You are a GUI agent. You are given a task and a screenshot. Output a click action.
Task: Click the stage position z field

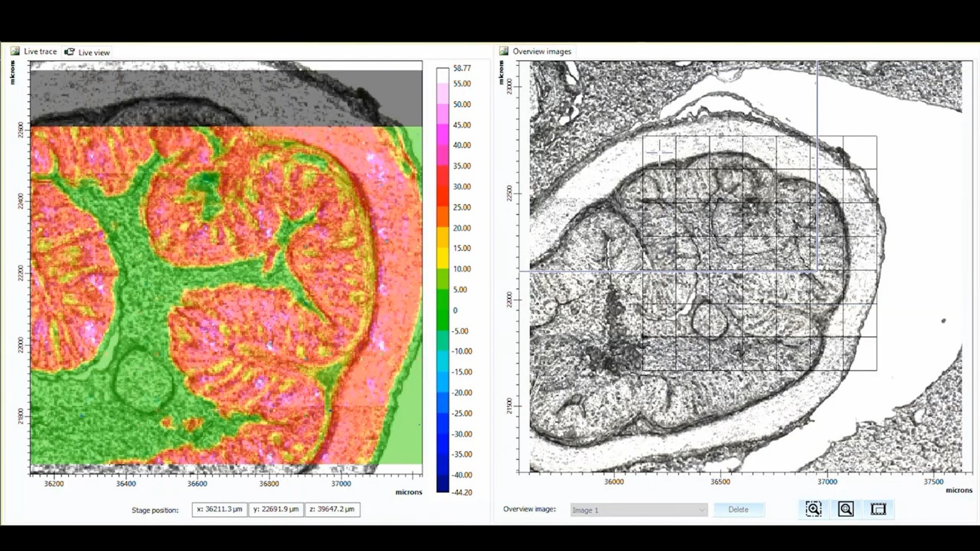332,509
